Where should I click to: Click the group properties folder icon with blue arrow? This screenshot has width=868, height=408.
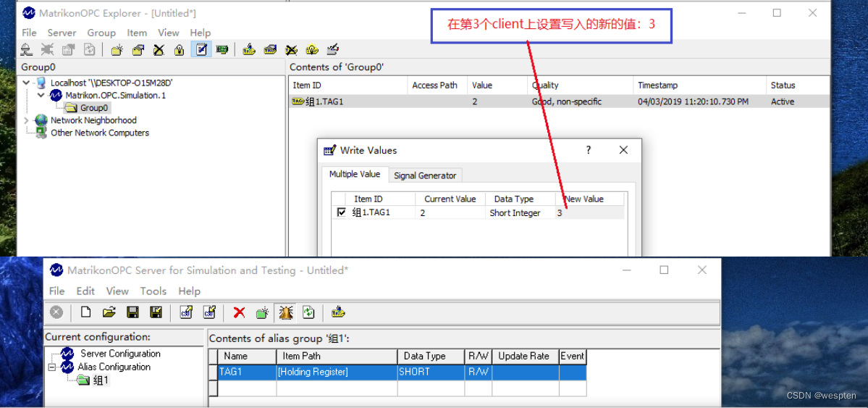[x=138, y=50]
